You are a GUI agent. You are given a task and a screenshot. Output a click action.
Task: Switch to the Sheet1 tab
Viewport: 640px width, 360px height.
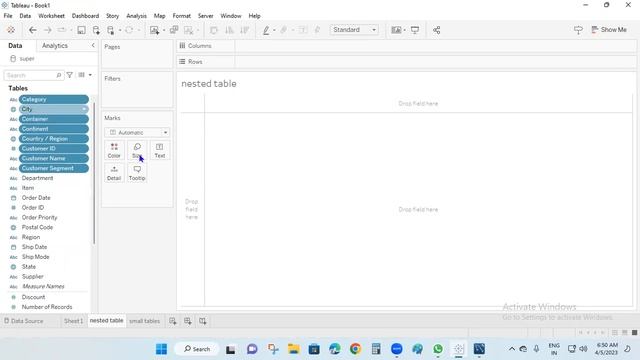[73, 321]
